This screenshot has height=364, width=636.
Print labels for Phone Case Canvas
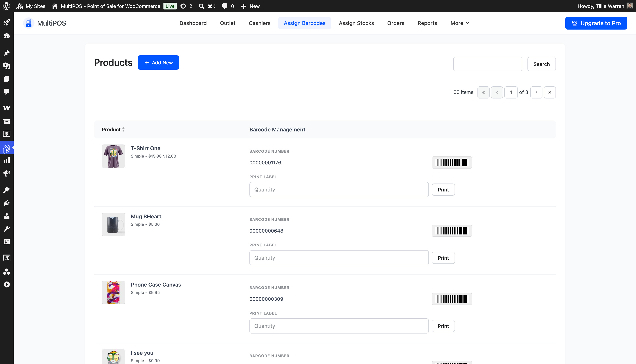(x=443, y=326)
